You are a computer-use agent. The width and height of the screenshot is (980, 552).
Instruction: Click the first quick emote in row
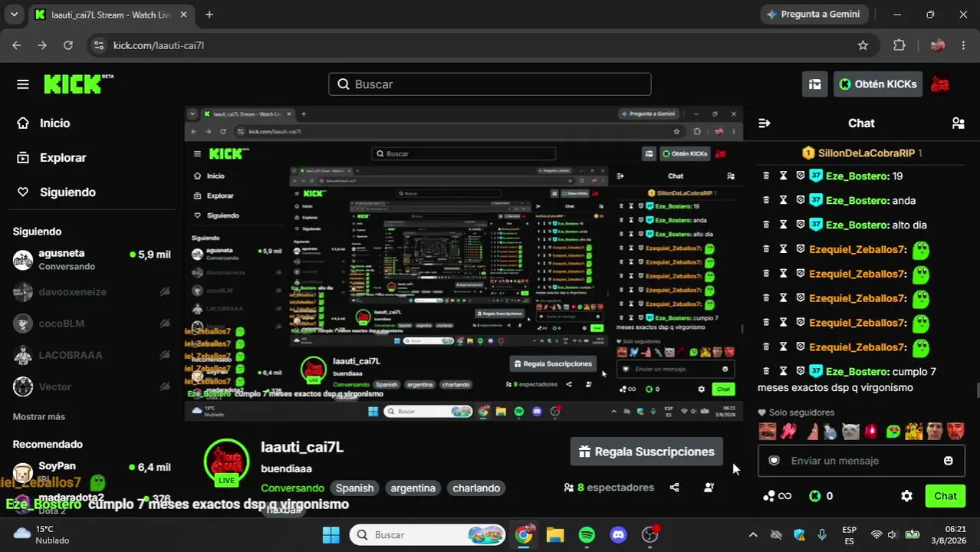click(768, 432)
